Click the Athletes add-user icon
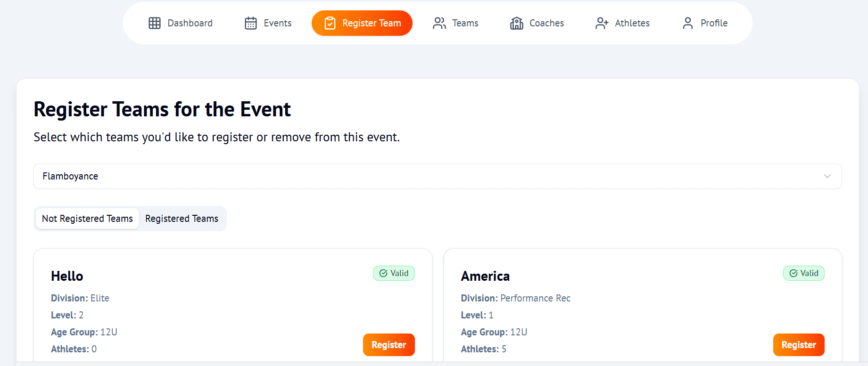The image size is (868, 366). point(602,23)
